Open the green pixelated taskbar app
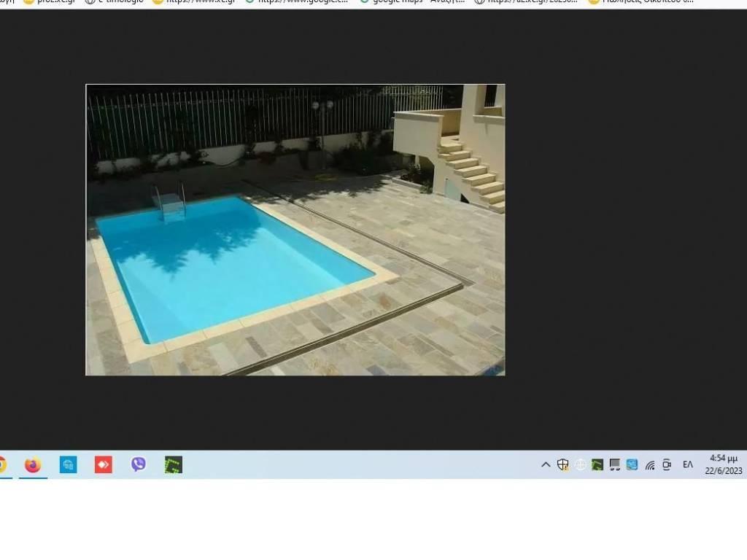 [x=174, y=464]
